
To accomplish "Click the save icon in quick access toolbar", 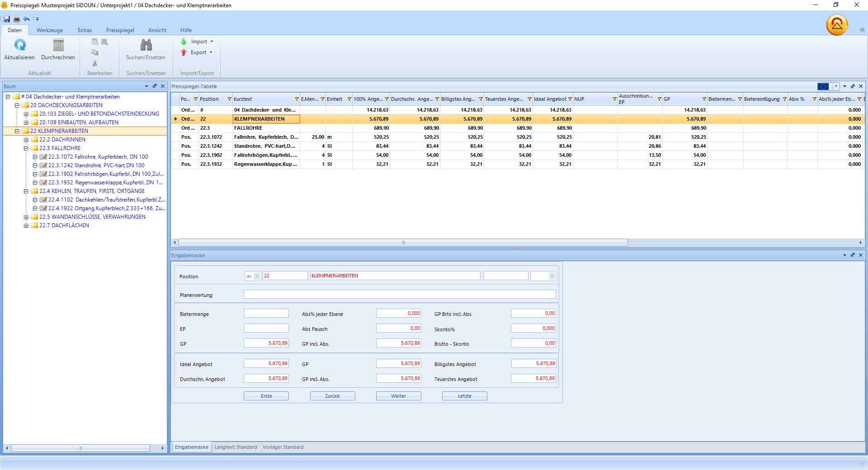I will (7, 19).
